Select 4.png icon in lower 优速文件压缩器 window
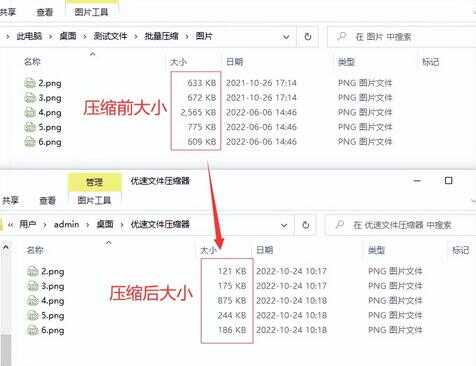Viewport: 476px width, 366px height. pos(33,301)
